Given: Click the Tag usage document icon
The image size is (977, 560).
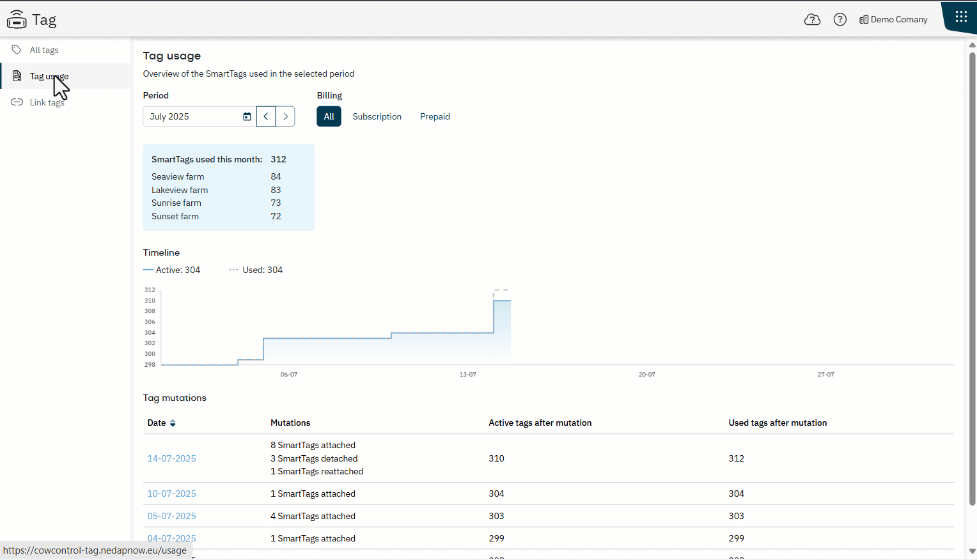Looking at the screenshot, I should (x=17, y=76).
